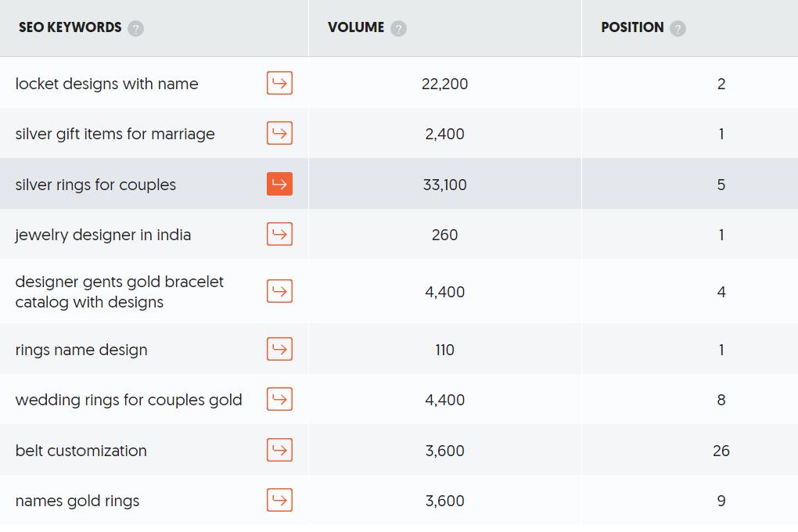Click arrow icon for silver gift items for marriage

[x=279, y=133]
